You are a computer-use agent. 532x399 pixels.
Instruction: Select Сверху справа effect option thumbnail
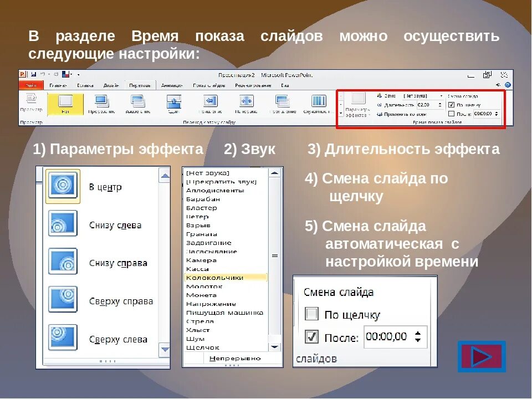point(63,299)
